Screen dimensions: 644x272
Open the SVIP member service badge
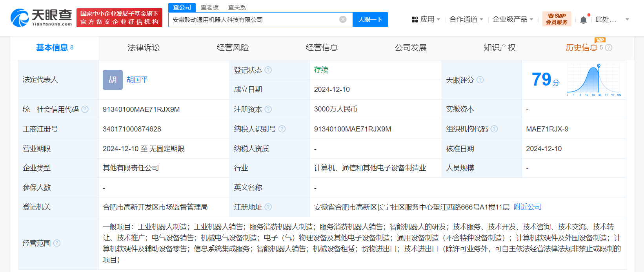point(557,19)
